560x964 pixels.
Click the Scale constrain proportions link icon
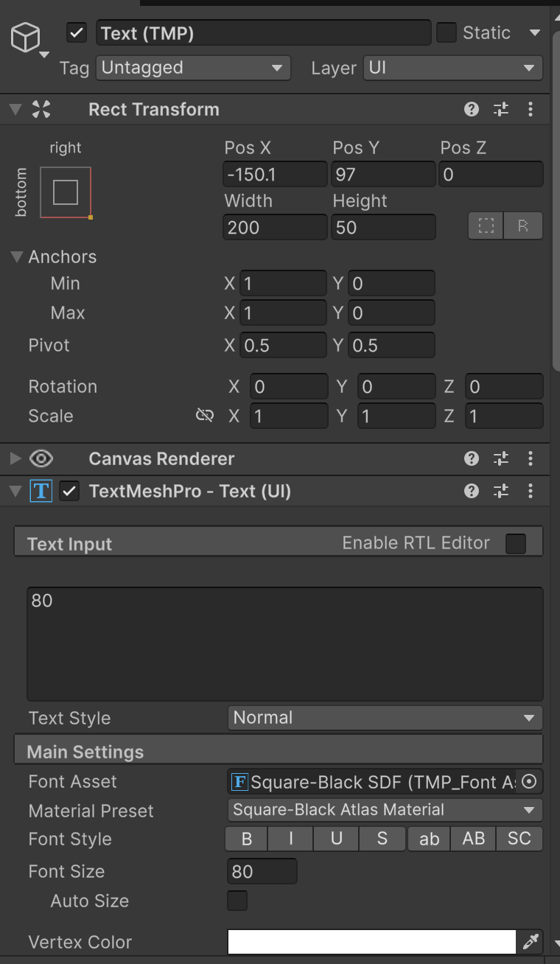pos(204,416)
